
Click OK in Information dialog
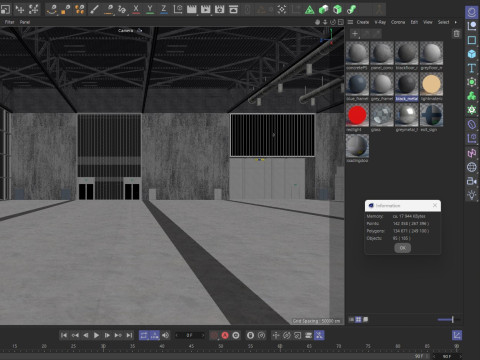pos(402,248)
